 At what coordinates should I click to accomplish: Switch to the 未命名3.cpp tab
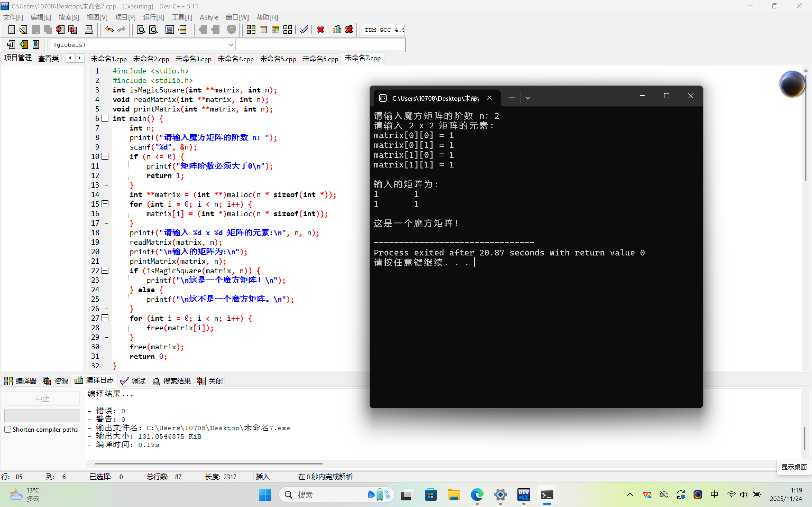click(x=193, y=59)
